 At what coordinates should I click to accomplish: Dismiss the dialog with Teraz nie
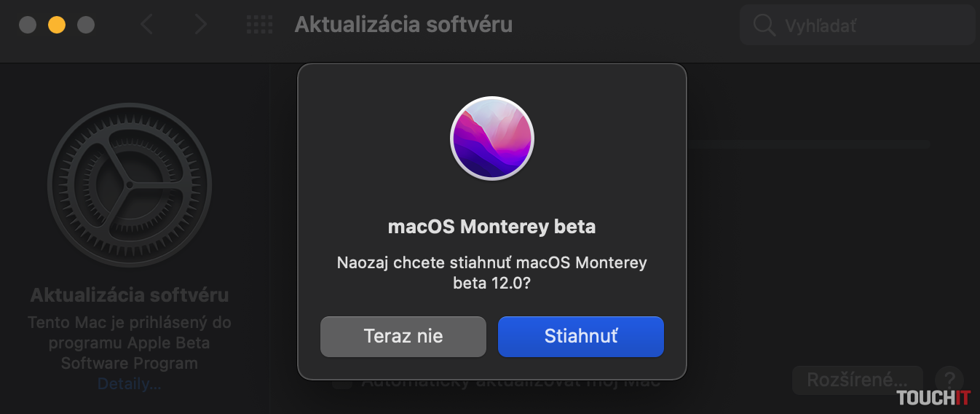[x=403, y=336]
